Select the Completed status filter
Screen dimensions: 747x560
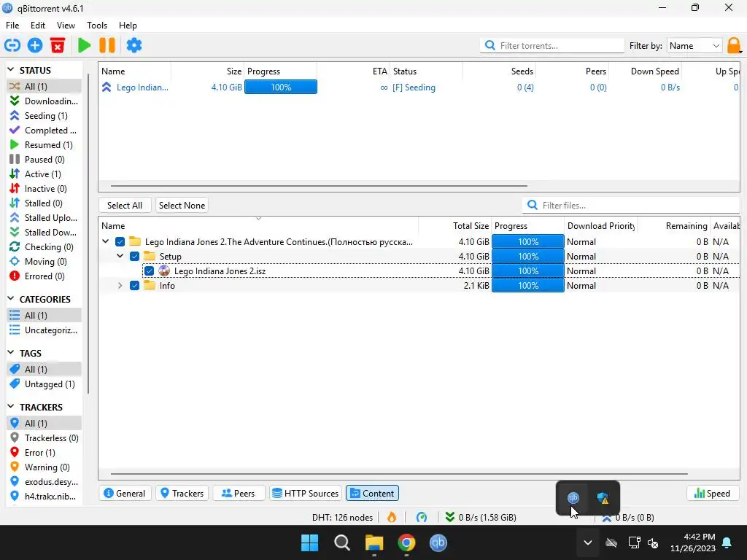(44, 130)
